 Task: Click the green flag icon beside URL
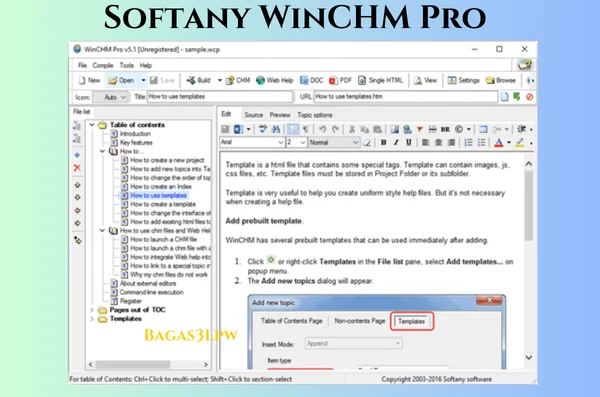(x=517, y=96)
